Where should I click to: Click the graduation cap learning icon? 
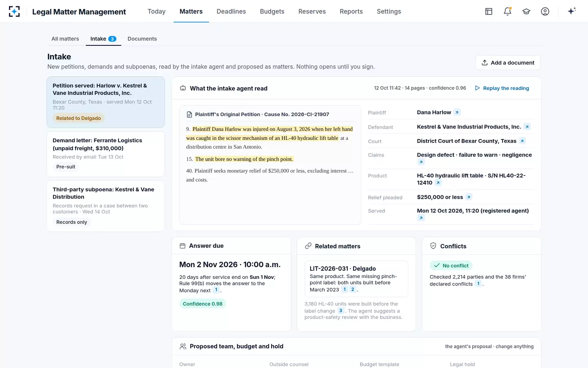[x=526, y=11]
